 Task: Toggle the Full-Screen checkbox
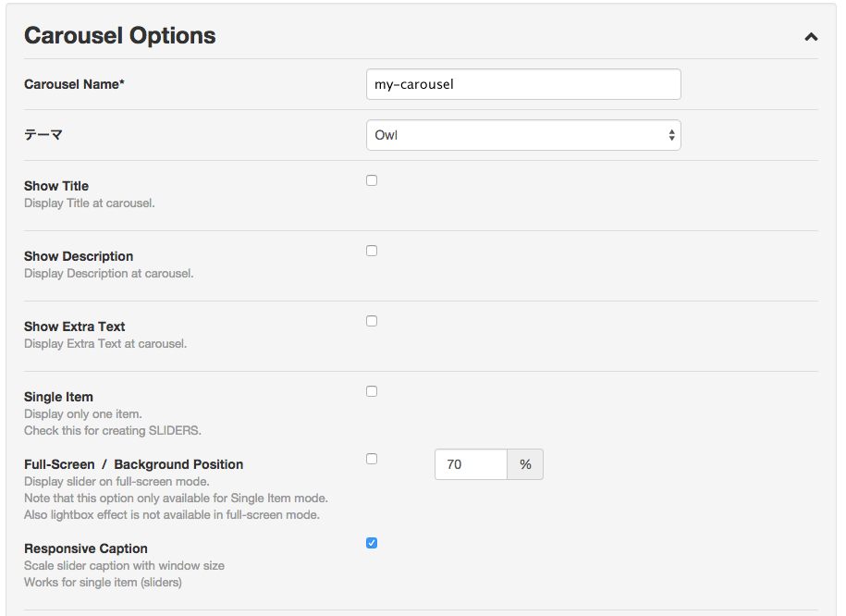(372, 459)
